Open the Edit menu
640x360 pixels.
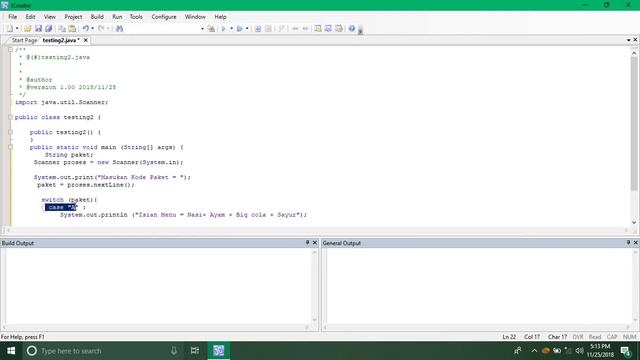coord(31,17)
